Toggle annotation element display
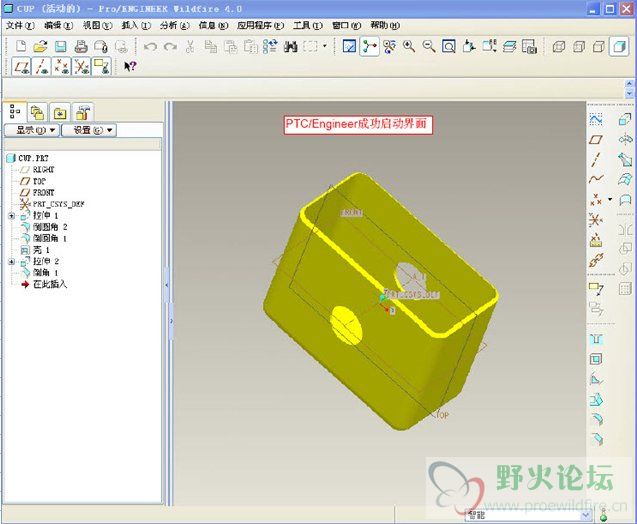637x524 pixels. point(102,66)
